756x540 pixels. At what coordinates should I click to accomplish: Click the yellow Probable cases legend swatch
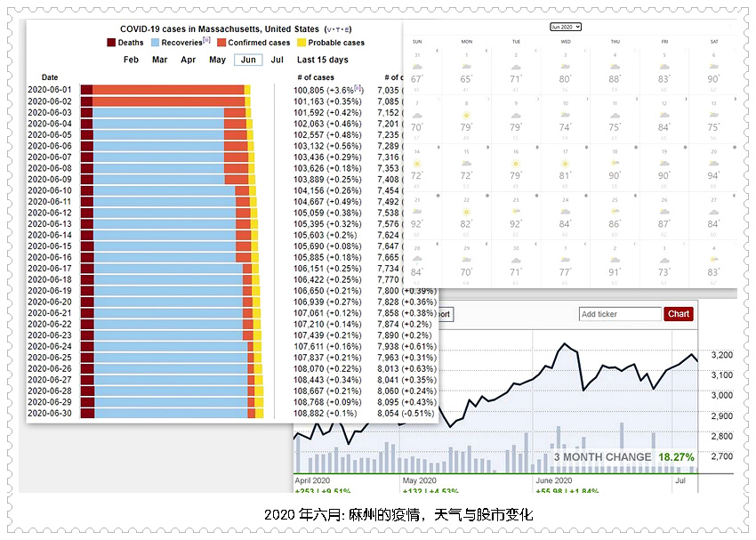pyautogui.click(x=302, y=43)
